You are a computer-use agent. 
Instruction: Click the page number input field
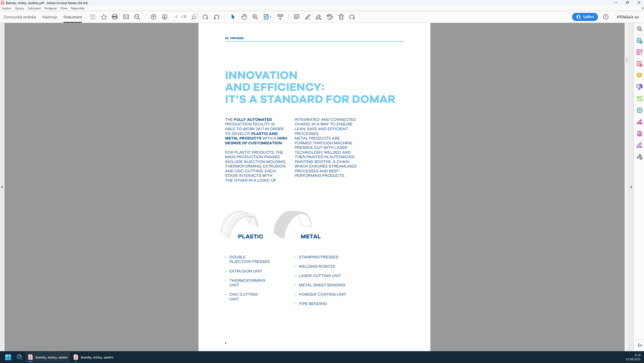point(176,17)
